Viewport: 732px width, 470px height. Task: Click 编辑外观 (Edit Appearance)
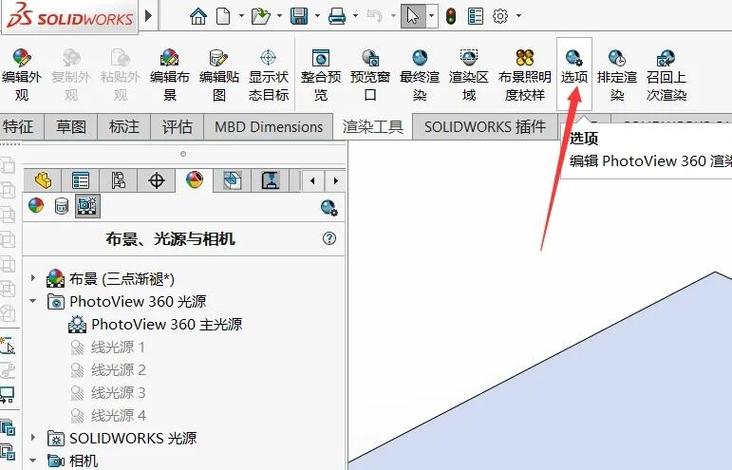click(21, 75)
